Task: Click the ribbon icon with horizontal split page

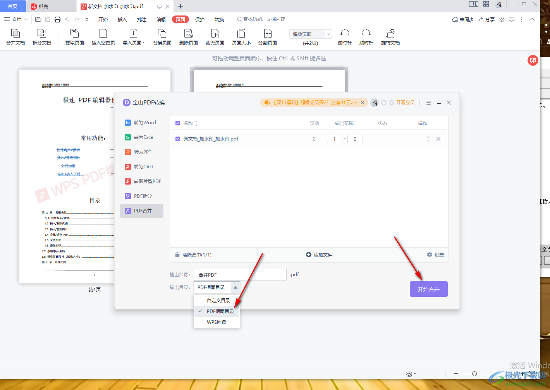Action: pos(268,37)
